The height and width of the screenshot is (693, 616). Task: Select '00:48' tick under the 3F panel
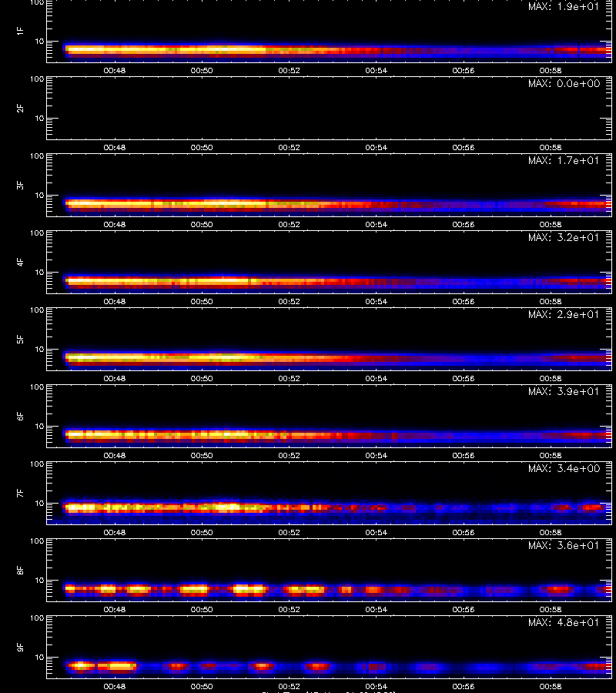point(115,225)
